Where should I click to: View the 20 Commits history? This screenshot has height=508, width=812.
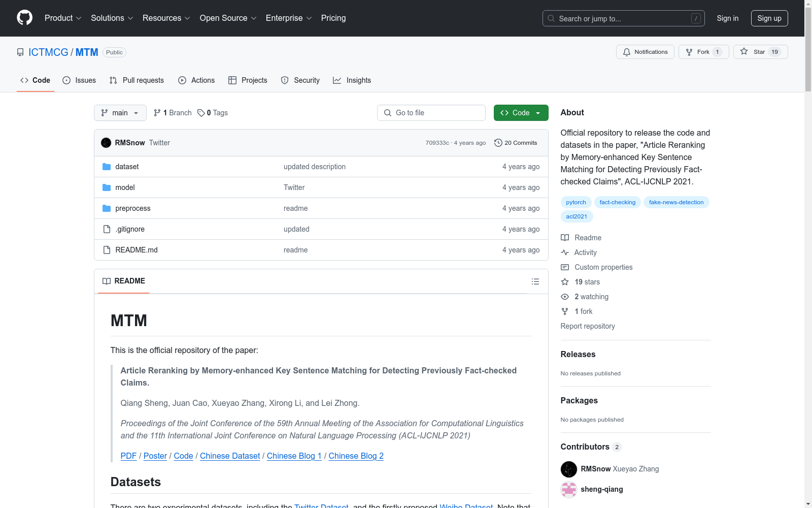[x=516, y=143]
